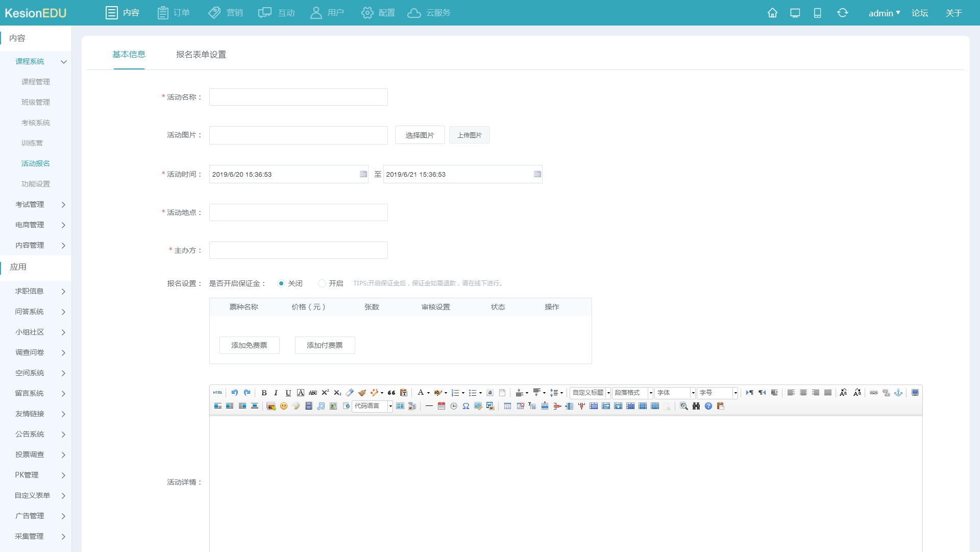Switch to the 报名表单设置 tab
This screenshot has width=980, height=552.
tap(201, 55)
